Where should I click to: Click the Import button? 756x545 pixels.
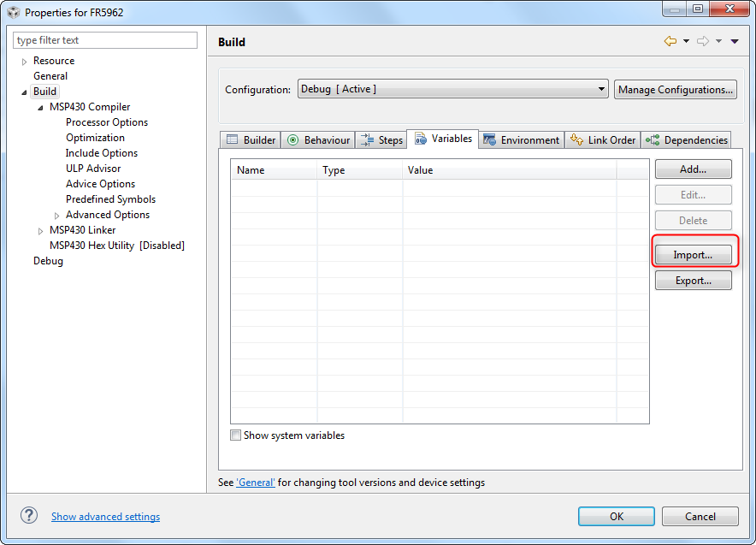tap(693, 254)
